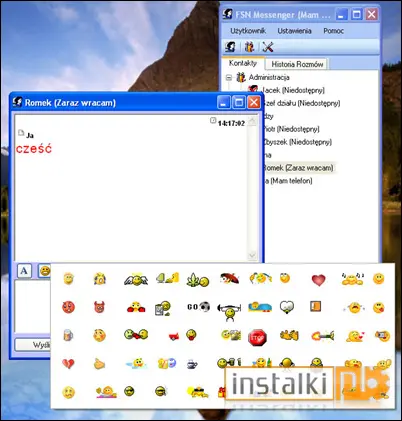Close the Romek chat window
This screenshot has width=402, height=421.
pyautogui.click(x=254, y=102)
